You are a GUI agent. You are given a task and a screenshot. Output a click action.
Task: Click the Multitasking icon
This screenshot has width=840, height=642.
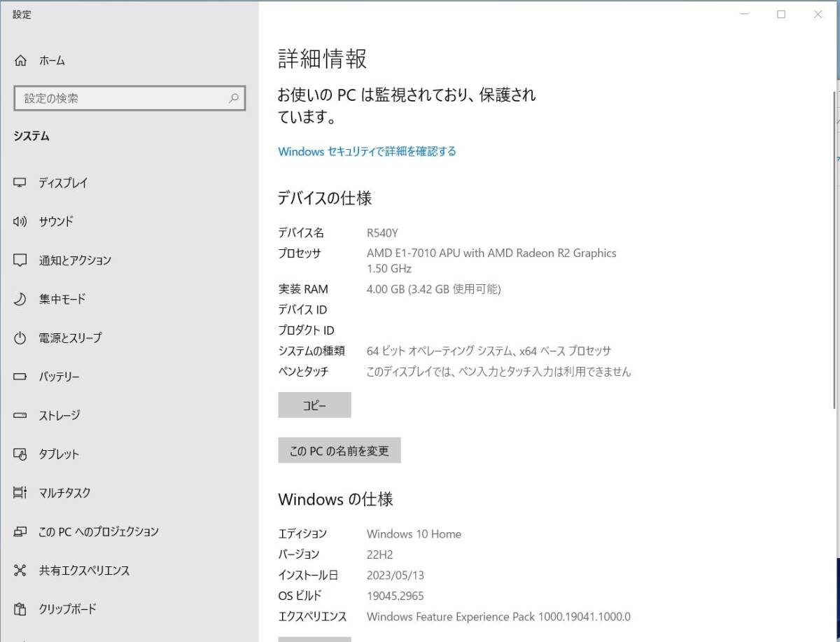[x=20, y=493]
